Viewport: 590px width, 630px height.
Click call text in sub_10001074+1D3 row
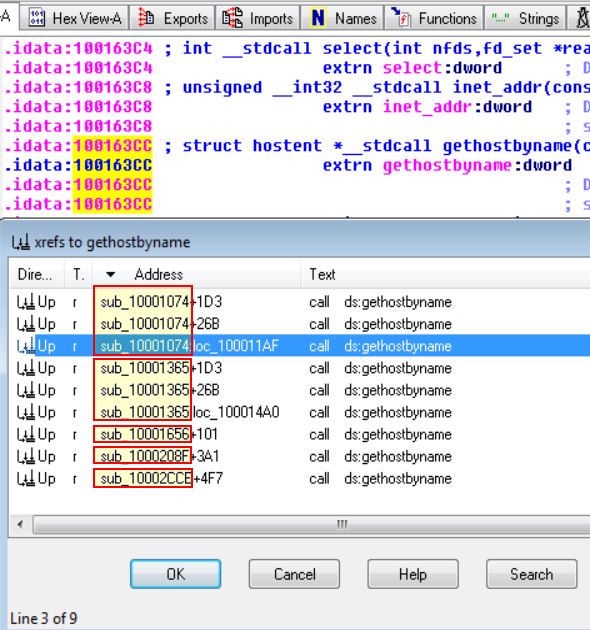[x=380, y=302]
